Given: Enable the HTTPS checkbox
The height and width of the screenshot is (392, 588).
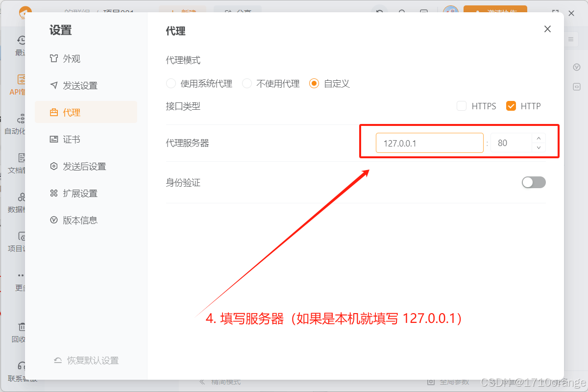Looking at the screenshot, I should 461,106.
